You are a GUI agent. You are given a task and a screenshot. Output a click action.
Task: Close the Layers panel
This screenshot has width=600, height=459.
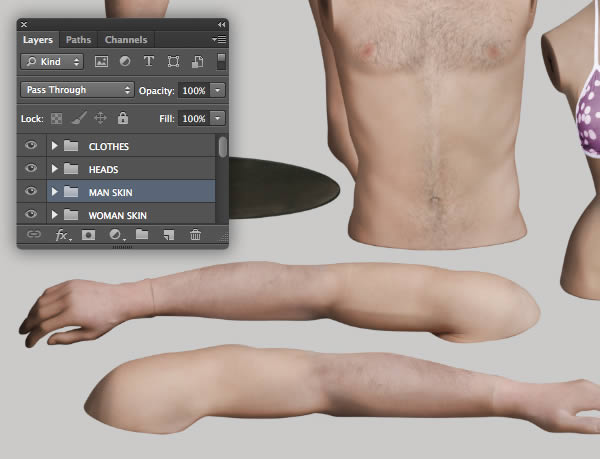pos(24,24)
